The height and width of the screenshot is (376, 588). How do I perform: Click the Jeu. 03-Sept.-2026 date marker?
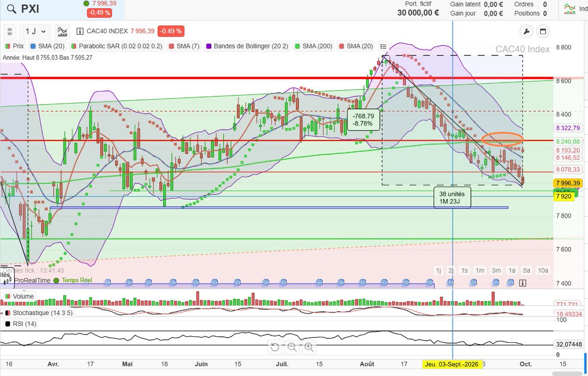click(x=451, y=364)
